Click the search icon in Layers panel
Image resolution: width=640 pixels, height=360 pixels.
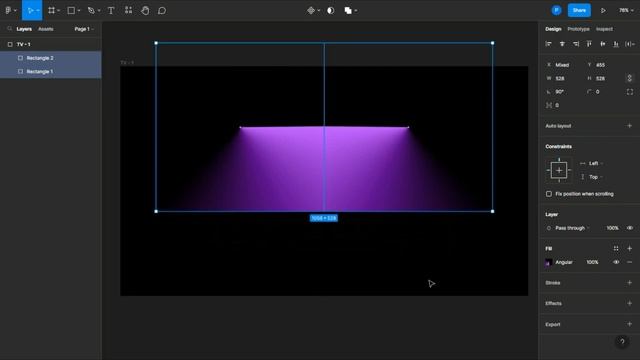pos(9,29)
